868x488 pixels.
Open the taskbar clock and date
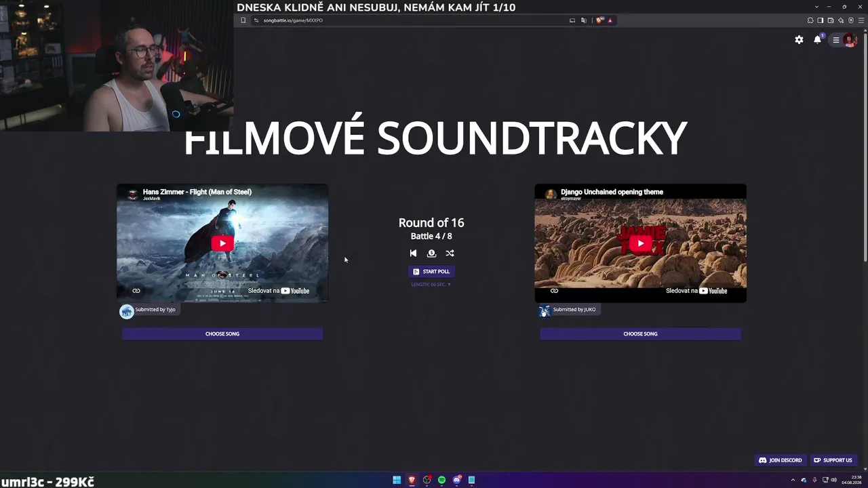[x=852, y=480]
